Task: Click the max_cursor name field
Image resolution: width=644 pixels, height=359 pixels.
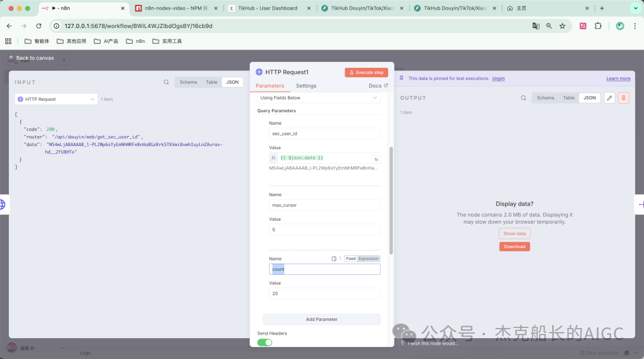Action: [x=324, y=205]
